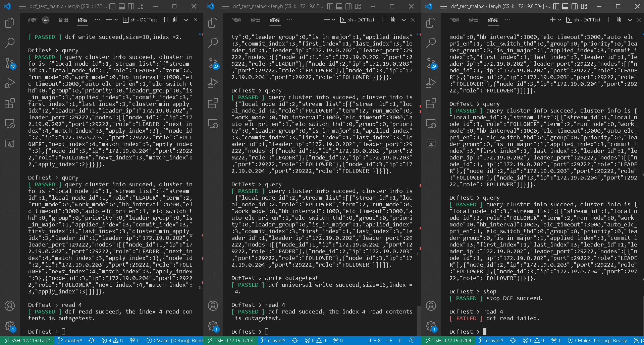
Task: Split the terminal in middle window
Action: coord(382,20)
